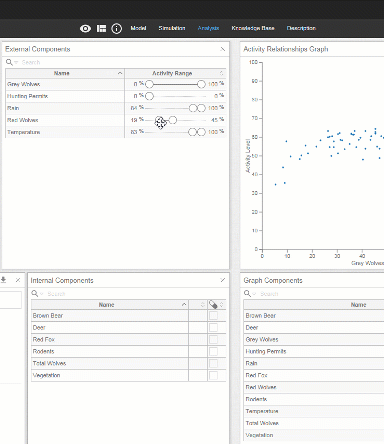Screen dimensions: 384x444
Task: Click the External Components search magnifier icon
Action: click(x=10, y=62)
